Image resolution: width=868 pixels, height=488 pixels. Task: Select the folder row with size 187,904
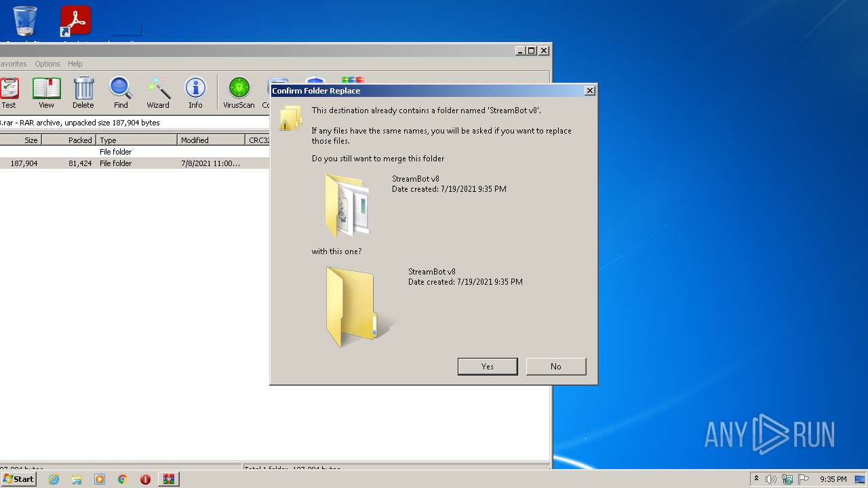[x=135, y=163]
